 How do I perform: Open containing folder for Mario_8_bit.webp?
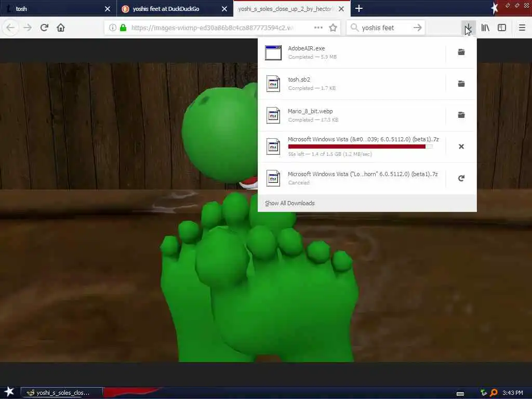(x=461, y=115)
